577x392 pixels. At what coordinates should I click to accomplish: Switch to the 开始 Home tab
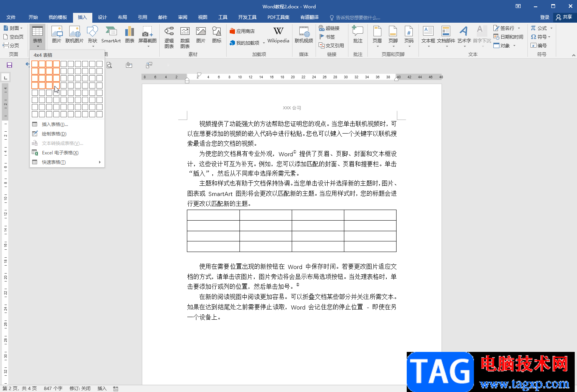tap(33, 17)
